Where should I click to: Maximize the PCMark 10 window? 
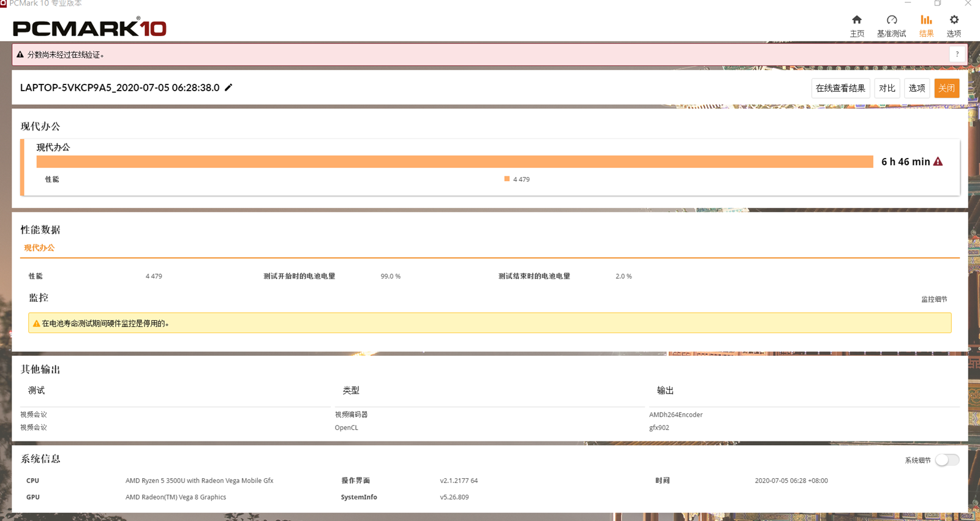[937, 4]
